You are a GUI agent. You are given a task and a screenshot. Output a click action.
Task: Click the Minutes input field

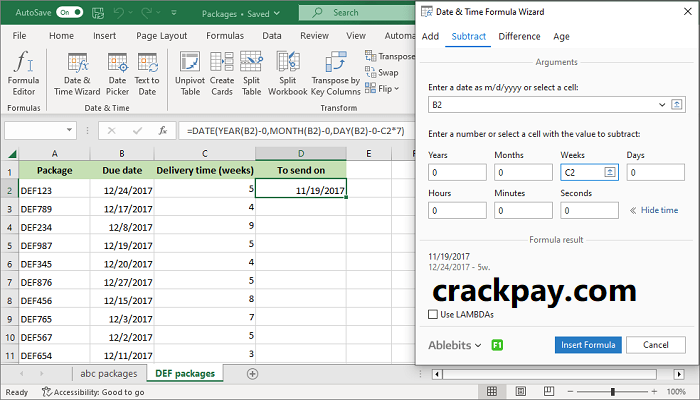point(523,210)
